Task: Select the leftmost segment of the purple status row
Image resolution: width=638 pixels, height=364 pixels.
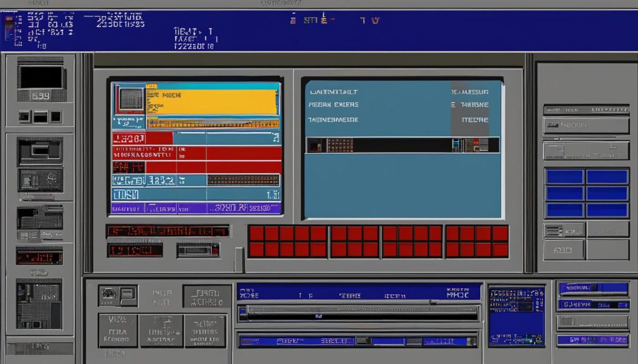Action: tap(128, 209)
